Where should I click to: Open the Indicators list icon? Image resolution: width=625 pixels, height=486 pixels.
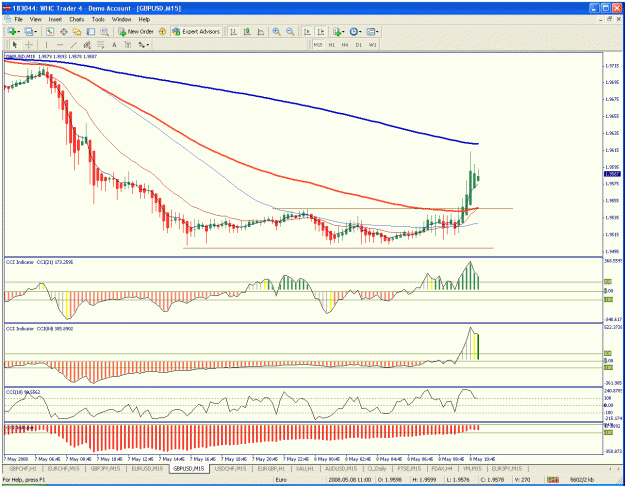point(337,31)
